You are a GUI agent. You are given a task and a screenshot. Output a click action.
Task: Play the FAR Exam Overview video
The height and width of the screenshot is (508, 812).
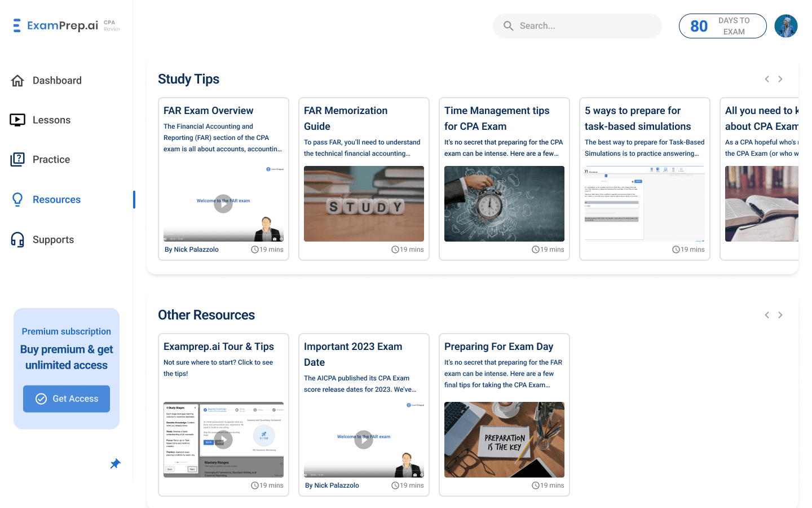(x=223, y=204)
